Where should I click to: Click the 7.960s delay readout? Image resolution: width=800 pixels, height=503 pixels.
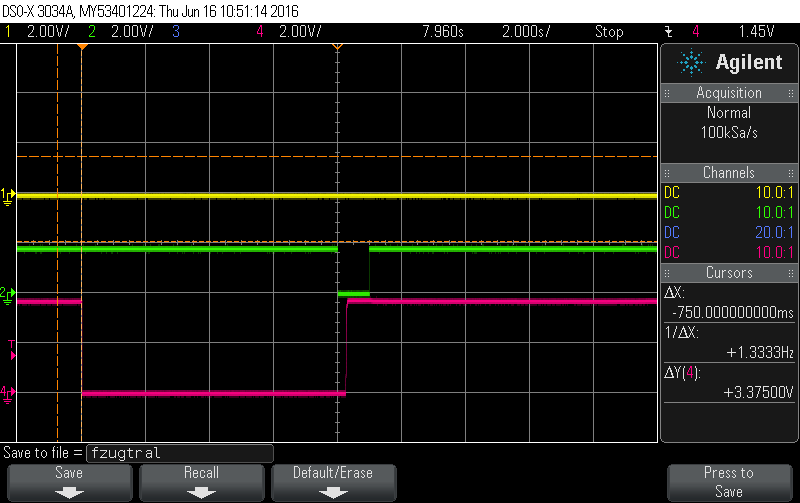click(443, 32)
